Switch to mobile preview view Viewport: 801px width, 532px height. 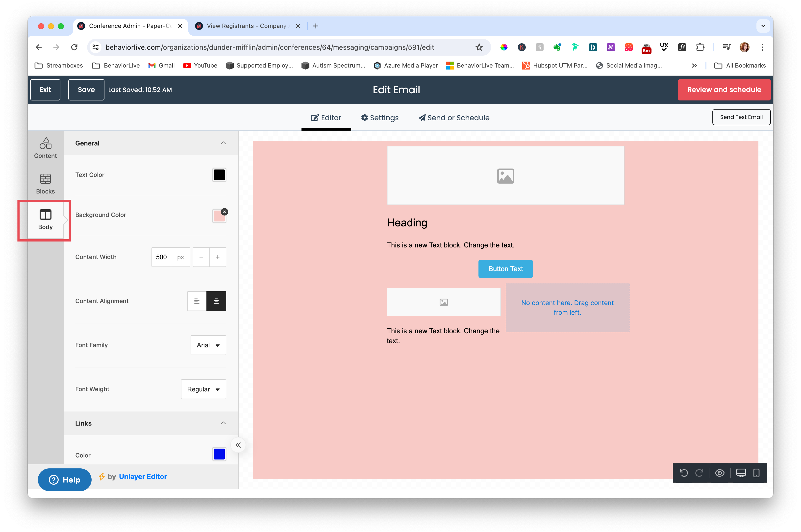coord(756,473)
